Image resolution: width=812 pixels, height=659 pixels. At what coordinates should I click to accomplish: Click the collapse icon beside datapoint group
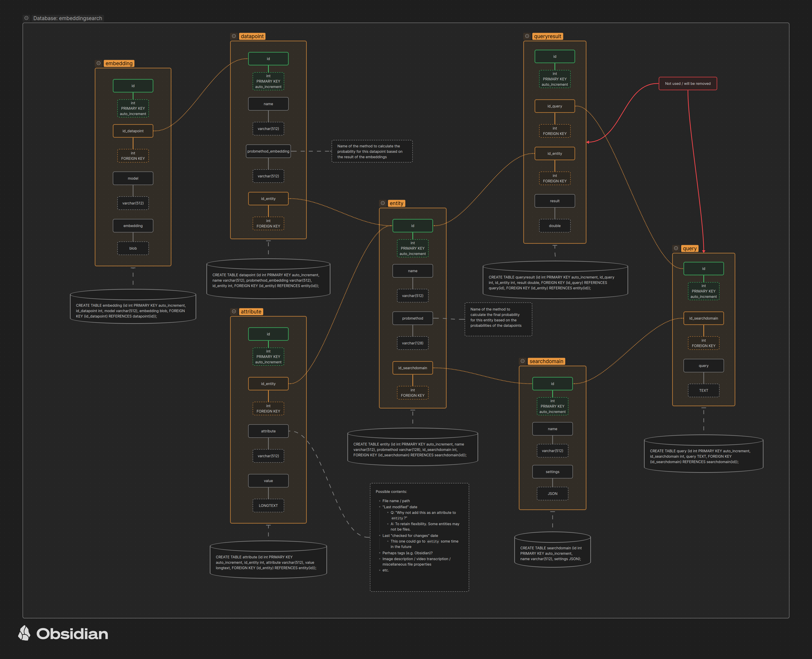(x=234, y=36)
